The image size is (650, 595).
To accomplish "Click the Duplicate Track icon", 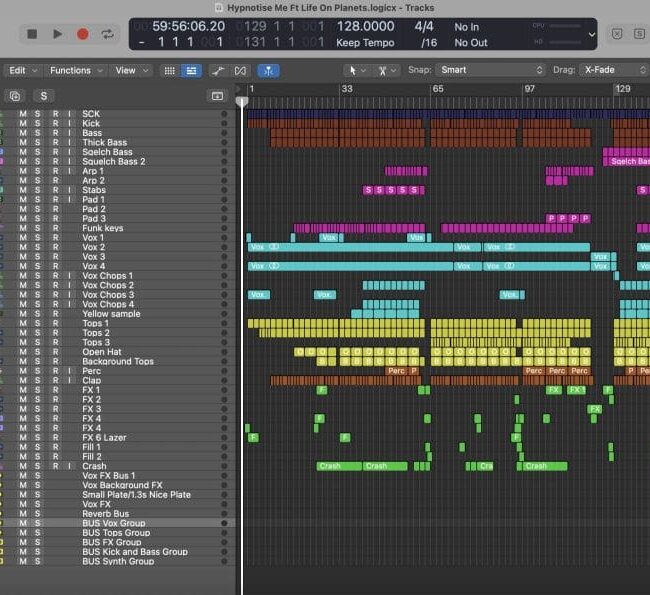I will tap(14, 96).
